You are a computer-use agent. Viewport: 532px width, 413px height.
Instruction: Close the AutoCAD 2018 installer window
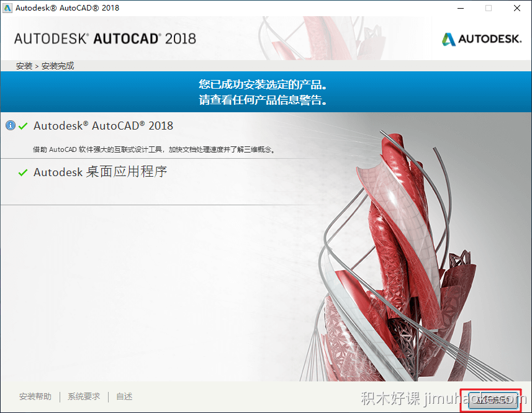coord(517,8)
